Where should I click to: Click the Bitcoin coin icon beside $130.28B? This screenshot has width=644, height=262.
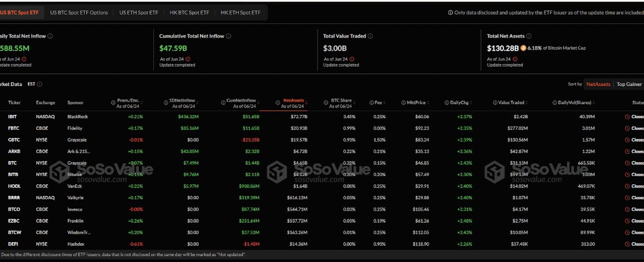tap(523, 48)
